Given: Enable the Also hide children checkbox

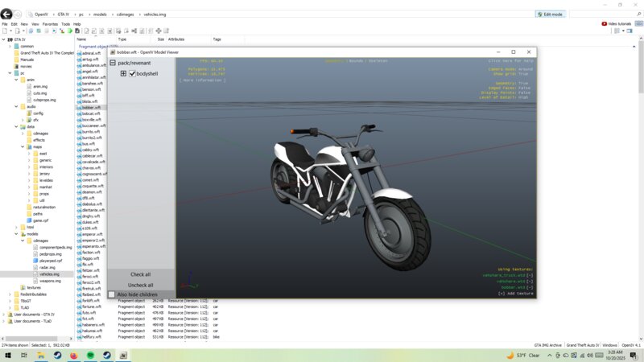Looking at the screenshot, I should pos(112,295).
